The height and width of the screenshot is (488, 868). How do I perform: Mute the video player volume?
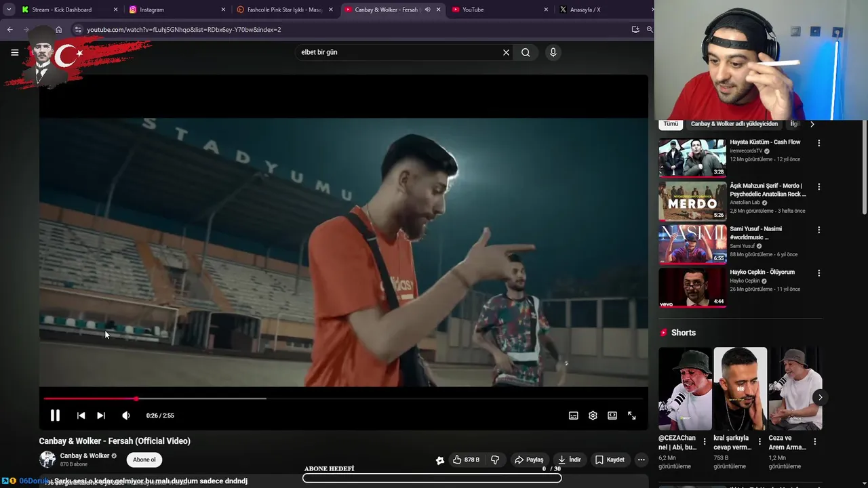click(125, 415)
